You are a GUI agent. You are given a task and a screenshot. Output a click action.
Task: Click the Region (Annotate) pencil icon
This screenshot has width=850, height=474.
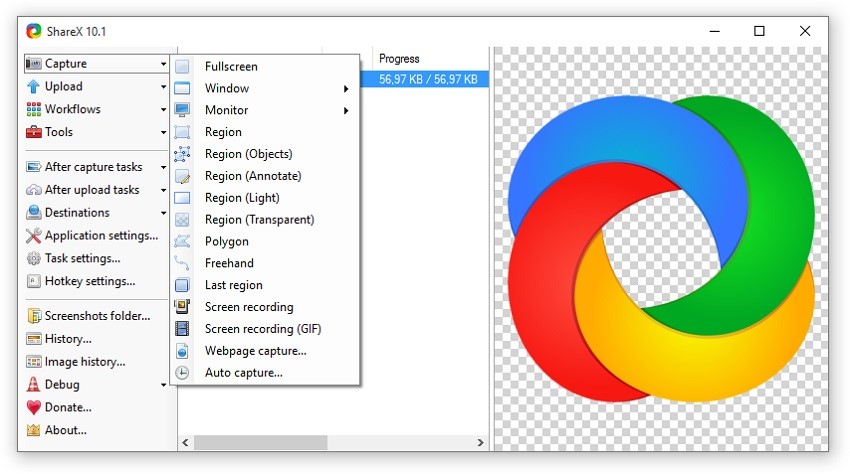pyautogui.click(x=182, y=176)
